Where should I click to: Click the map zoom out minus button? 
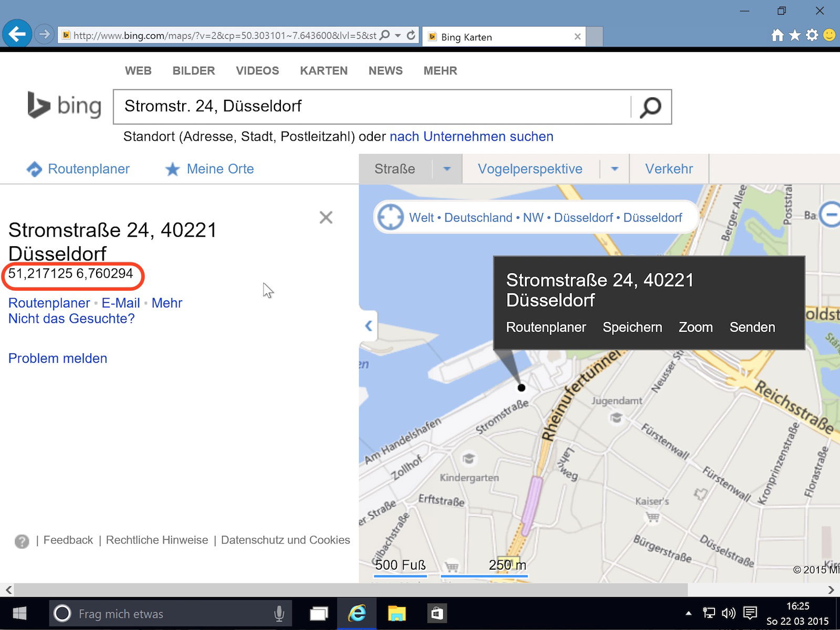(831, 214)
